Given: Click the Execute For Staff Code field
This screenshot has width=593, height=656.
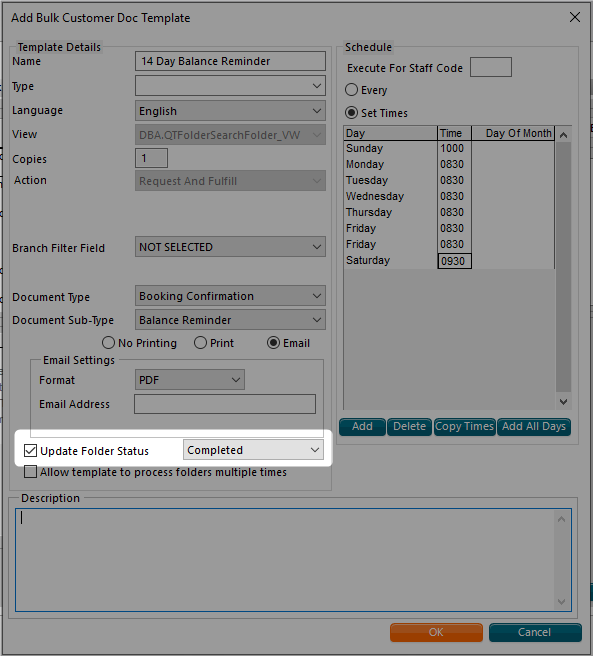Looking at the screenshot, I should (491, 67).
